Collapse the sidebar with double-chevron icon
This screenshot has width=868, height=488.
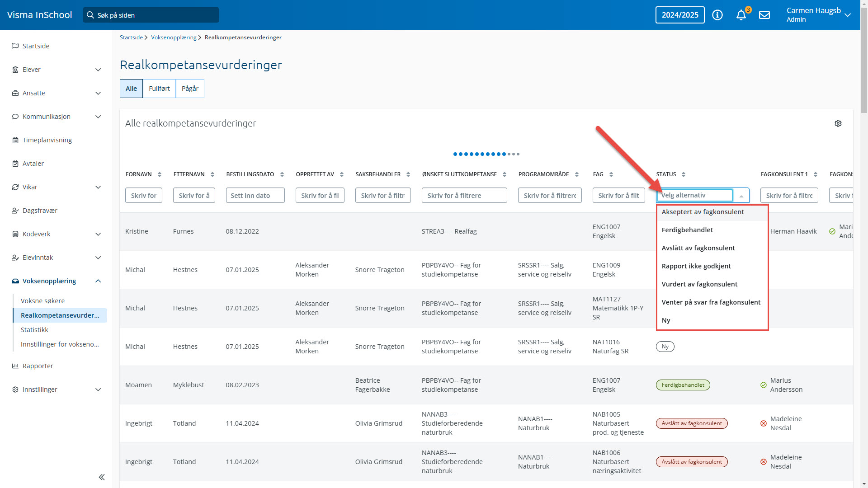(102, 477)
